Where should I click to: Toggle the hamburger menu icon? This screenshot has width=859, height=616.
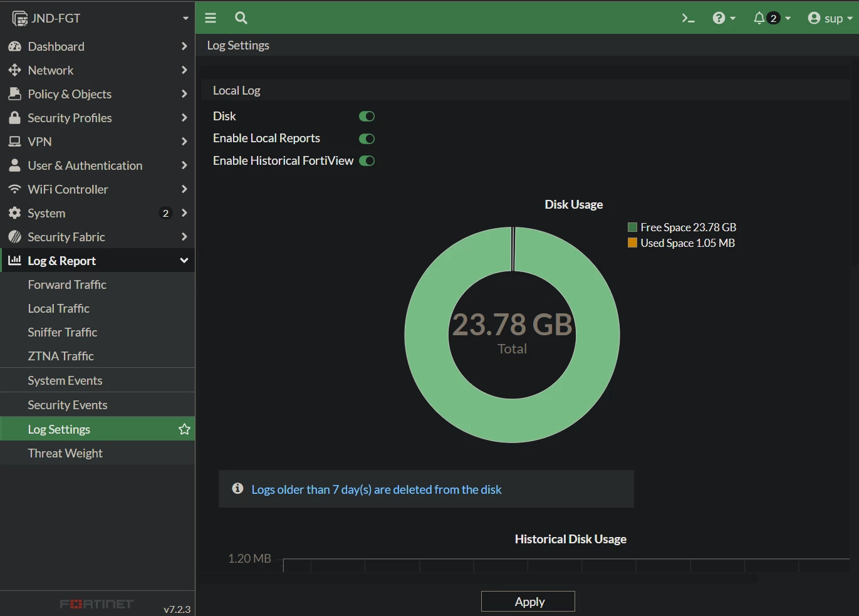(x=211, y=18)
